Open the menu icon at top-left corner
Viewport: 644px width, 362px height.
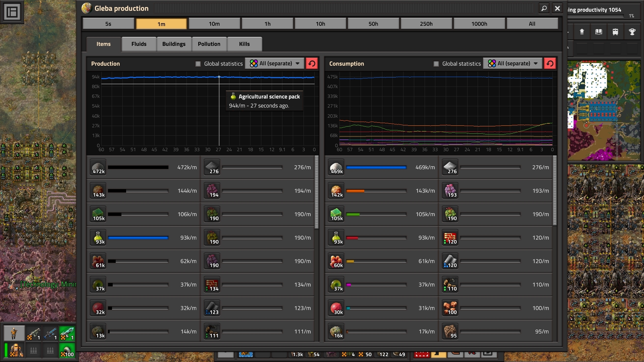pos(12,12)
